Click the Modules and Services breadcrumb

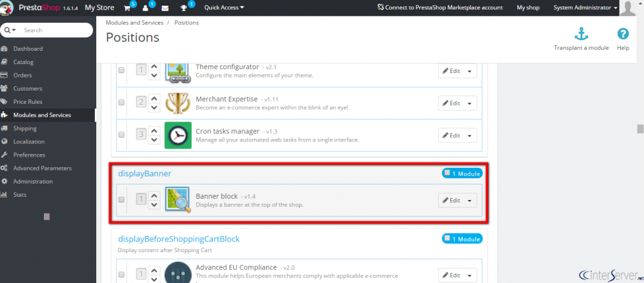click(x=135, y=23)
